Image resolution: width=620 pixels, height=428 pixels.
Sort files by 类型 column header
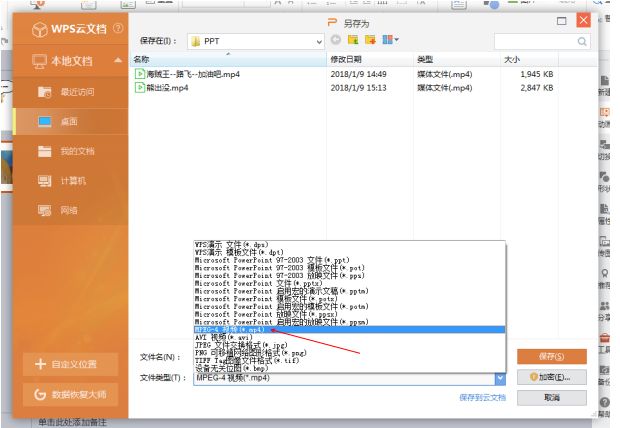tap(457, 59)
